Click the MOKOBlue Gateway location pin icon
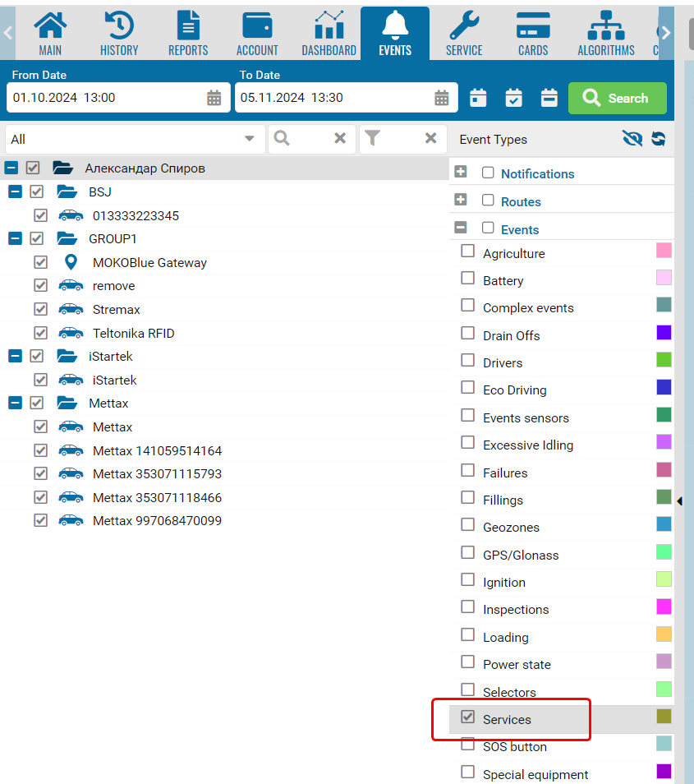The image size is (694, 784). click(71, 263)
